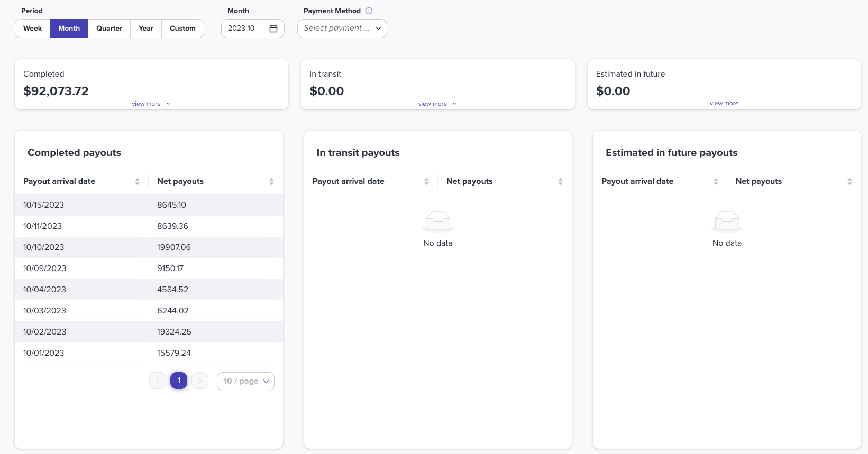Click the 19907.06 net payout value
868x454 pixels.
(174, 247)
